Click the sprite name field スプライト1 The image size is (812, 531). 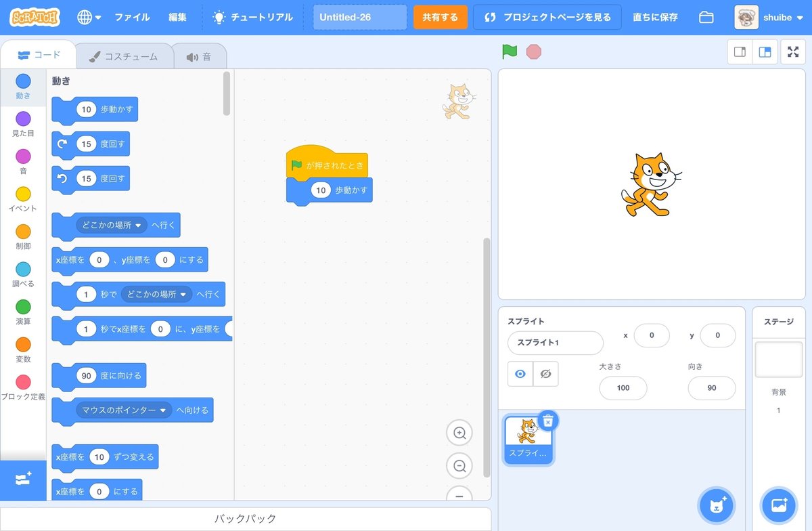pos(556,343)
